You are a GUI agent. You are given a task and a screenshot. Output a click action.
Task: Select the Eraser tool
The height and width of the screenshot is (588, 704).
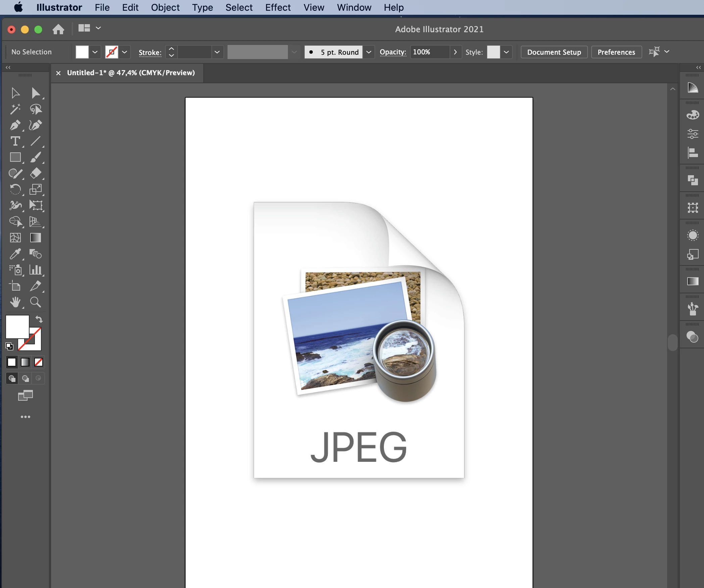pyautogui.click(x=36, y=174)
